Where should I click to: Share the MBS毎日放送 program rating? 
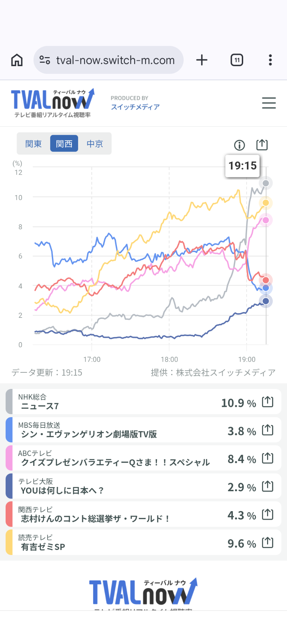267,430
